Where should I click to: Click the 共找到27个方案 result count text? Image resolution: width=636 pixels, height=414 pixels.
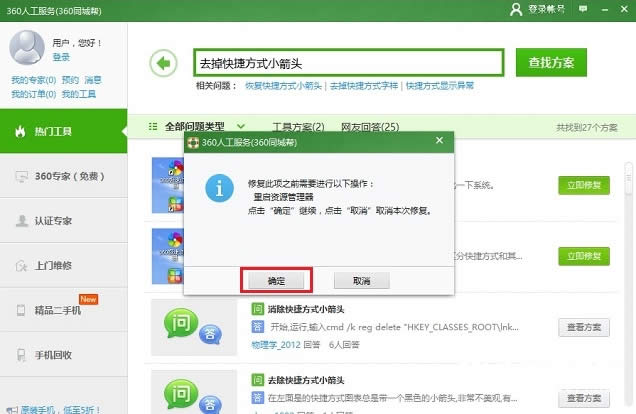(587, 128)
